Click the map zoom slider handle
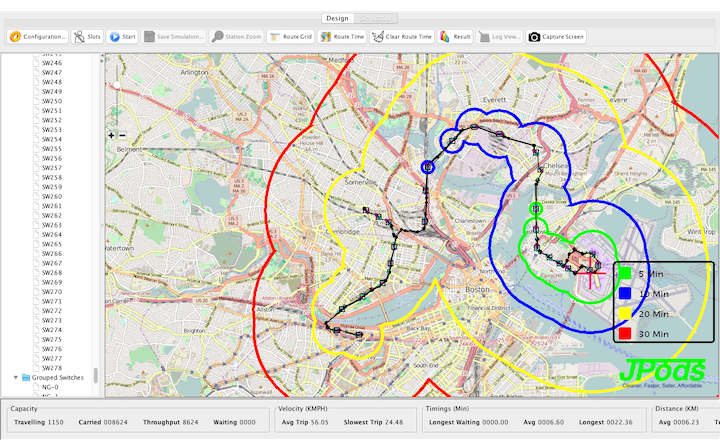720x440 pixels. tap(117, 85)
